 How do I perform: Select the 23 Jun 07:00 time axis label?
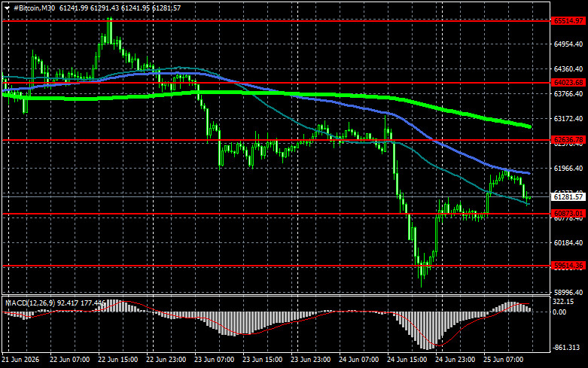[214, 360]
